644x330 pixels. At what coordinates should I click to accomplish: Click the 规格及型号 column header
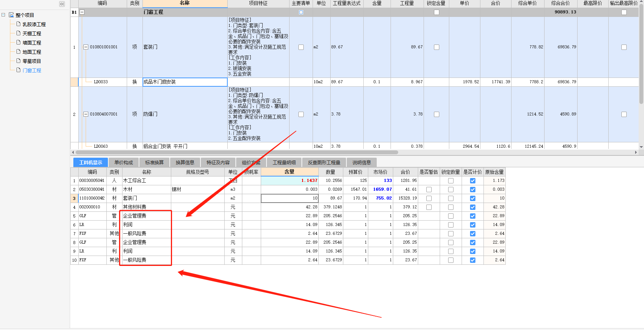point(198,172)
